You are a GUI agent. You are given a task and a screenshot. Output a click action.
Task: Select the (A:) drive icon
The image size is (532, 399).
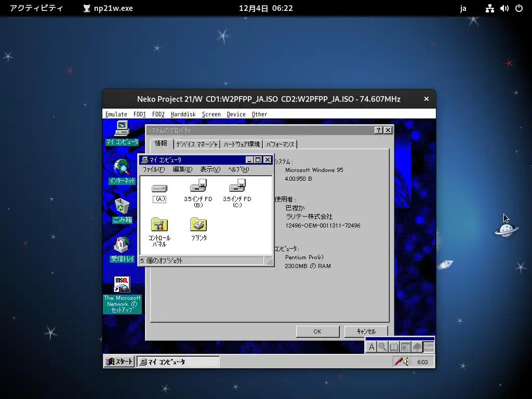click(159, 193)
